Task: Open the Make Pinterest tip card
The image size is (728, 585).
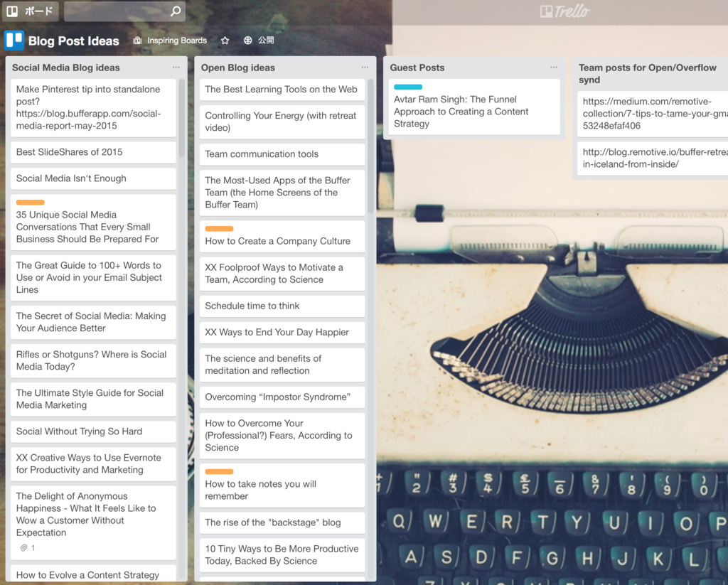Action: click(x=93, y=108)
